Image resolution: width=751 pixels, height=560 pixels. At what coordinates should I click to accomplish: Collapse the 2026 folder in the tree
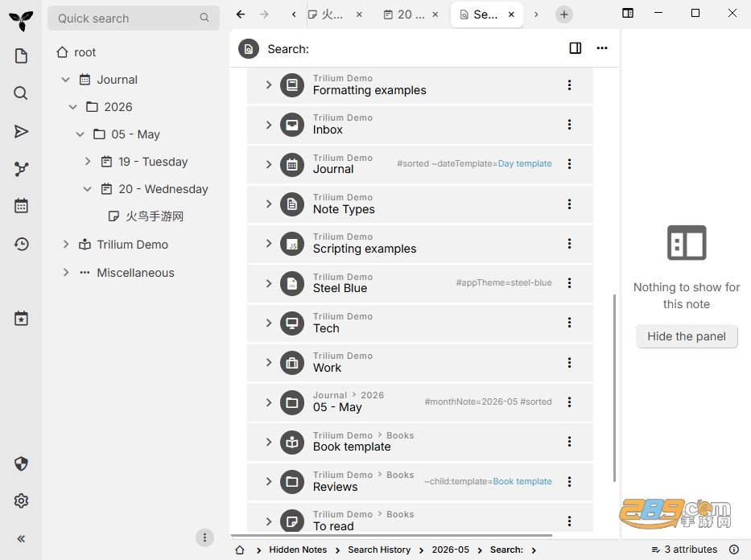click(x=72, y=107)
